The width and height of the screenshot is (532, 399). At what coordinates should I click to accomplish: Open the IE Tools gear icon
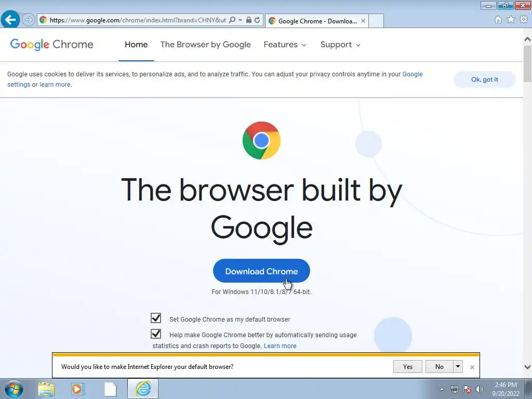524,20
